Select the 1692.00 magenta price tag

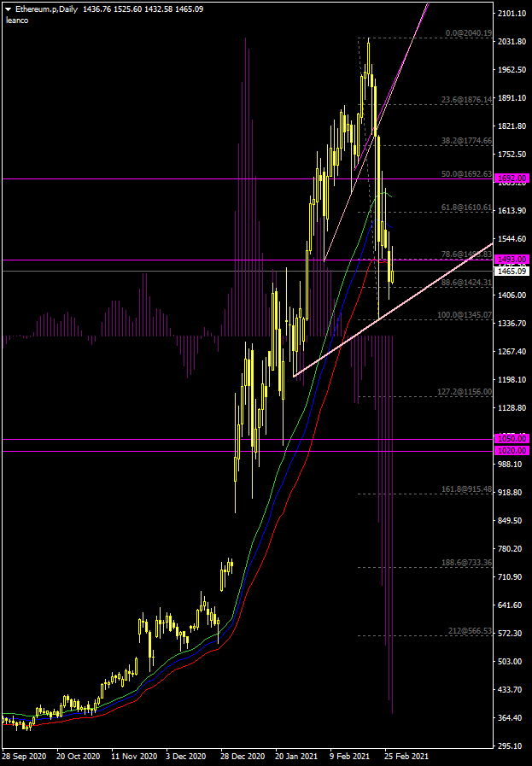[x=512, y=179]
